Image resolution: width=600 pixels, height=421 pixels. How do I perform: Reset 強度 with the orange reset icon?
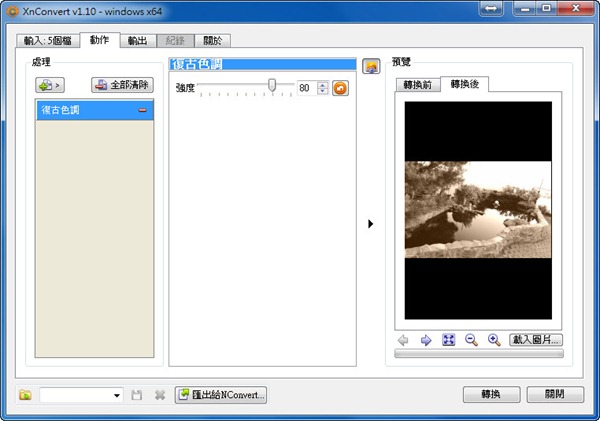[x=340, y=88]
